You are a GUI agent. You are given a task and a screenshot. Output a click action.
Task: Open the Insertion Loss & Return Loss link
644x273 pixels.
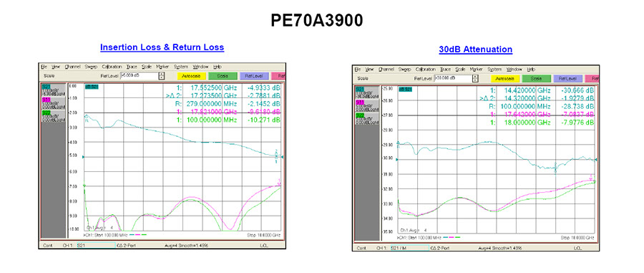(x=162, y=47)
